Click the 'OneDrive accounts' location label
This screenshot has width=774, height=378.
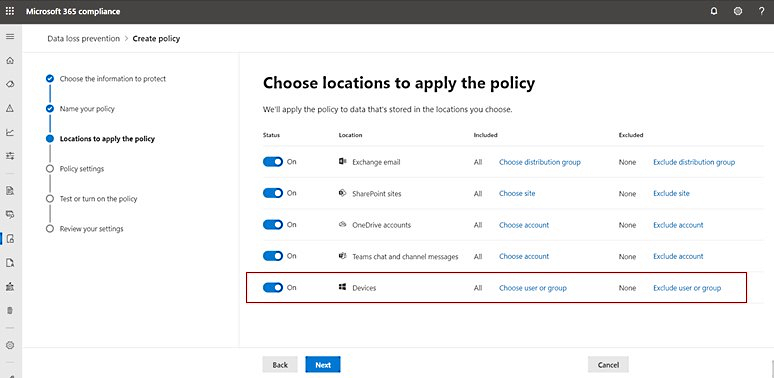click(x=382, y=225)
